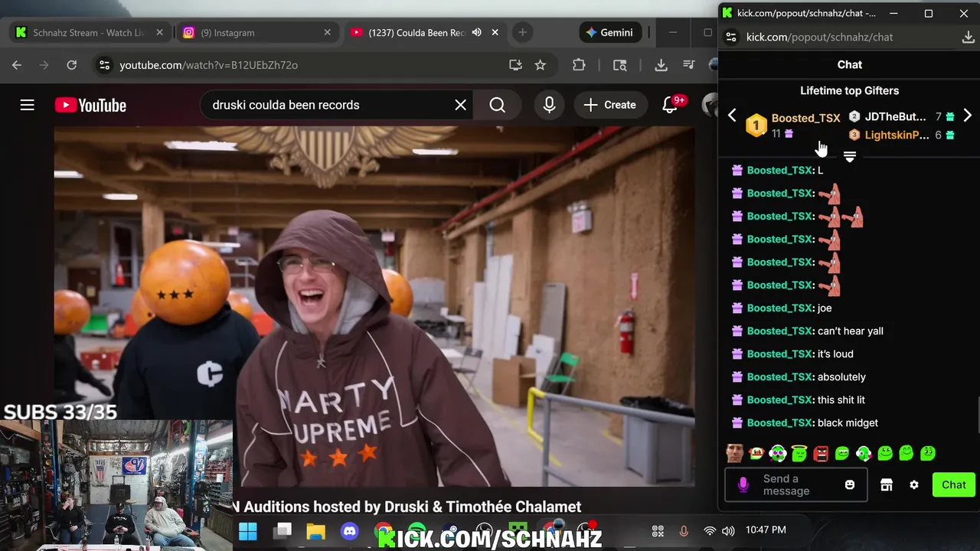Go back in the Chrome browser
Screen dimensions: 980x551
pyautogui.click(x=17, y=65)
